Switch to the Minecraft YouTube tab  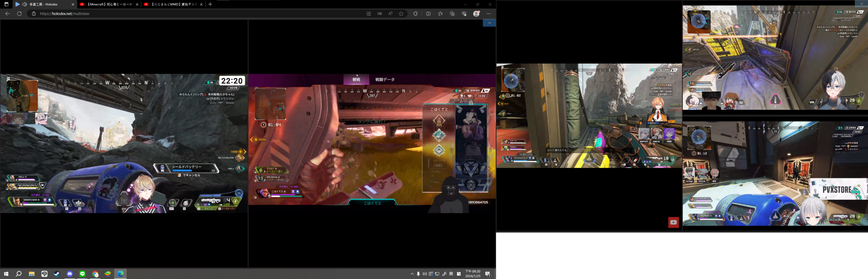[x=109, y=4]
